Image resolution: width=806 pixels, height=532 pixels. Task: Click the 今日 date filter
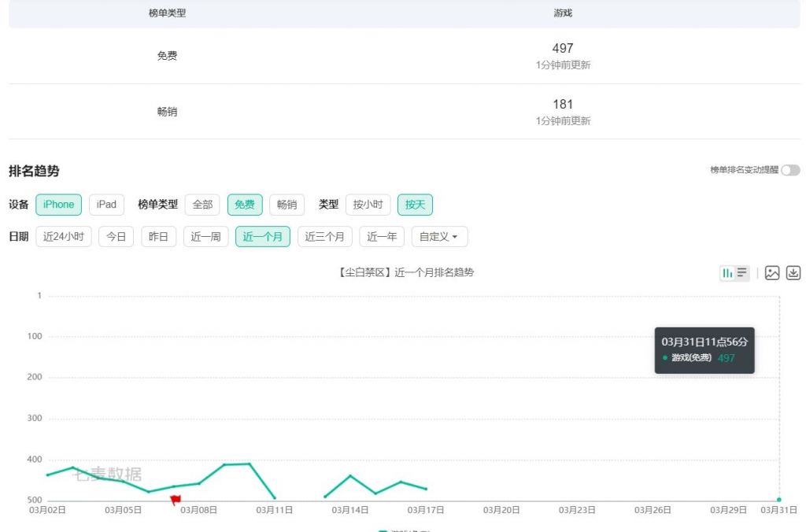tap(116, 235)
